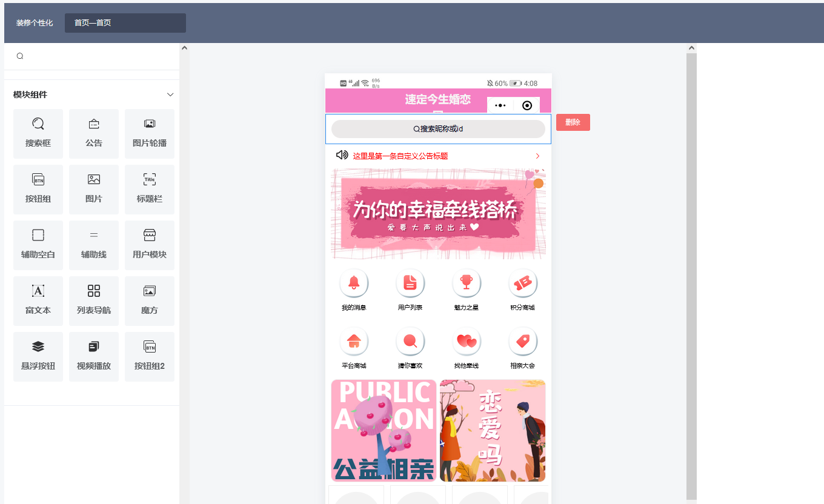Click the 魅力之星 trophy icon
The height and width of the screenshot is (504, 824).
coord(467,283)
